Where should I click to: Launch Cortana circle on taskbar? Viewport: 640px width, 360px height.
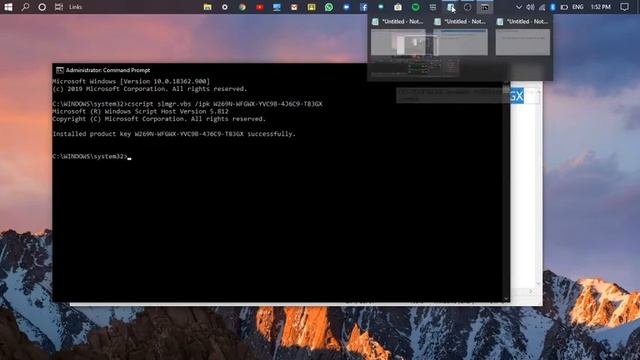[x=42, y=7]
